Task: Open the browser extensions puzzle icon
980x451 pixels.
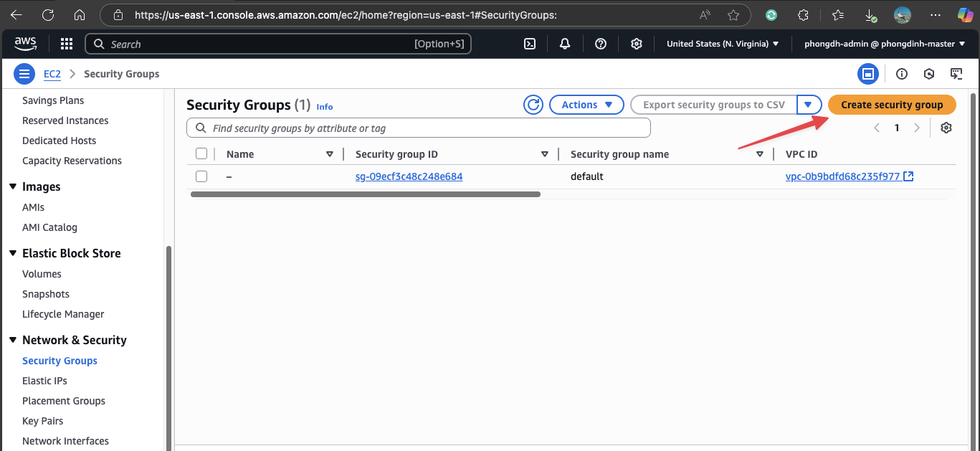Action: tap(804, 15)
